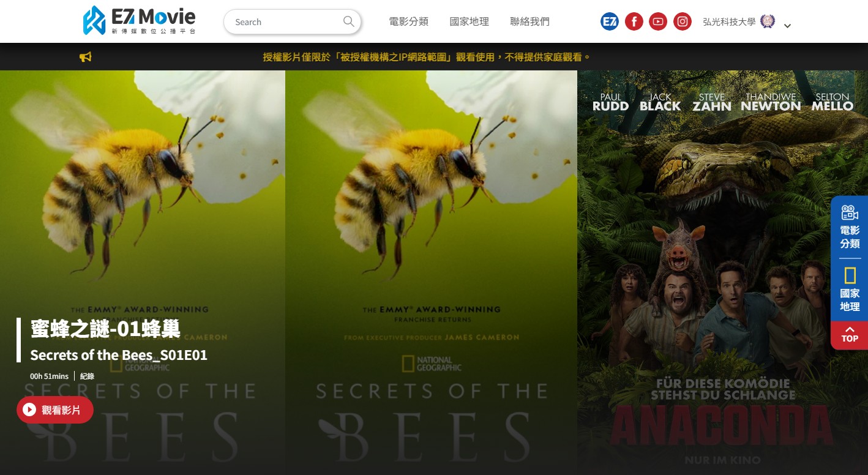Viewport: 868px width, 475px height.
Task: Go to 聯絡我們 page
Action: coord(530,21)
